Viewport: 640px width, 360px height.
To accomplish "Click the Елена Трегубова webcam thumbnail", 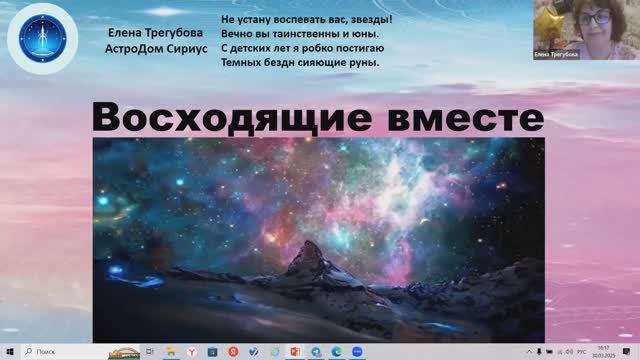I will (x=587, y=30).
